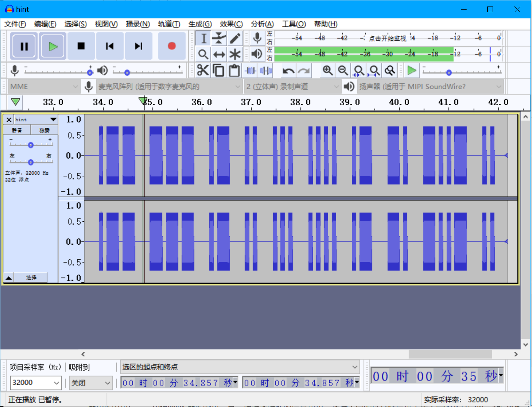
Task: Open the Snap-To dropdown
Action: (91, 382)
